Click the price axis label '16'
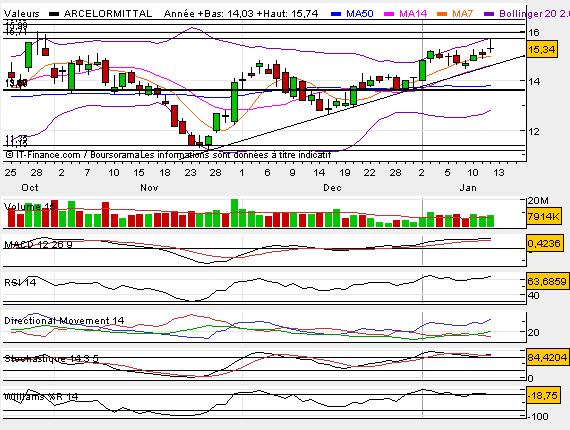The height and width of the screenshot is (430, 570). point(534,33)
